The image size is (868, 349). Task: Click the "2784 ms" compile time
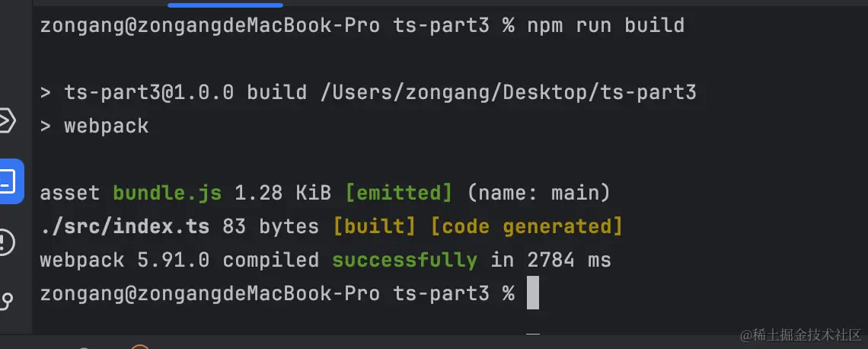[x=569, y=261]
